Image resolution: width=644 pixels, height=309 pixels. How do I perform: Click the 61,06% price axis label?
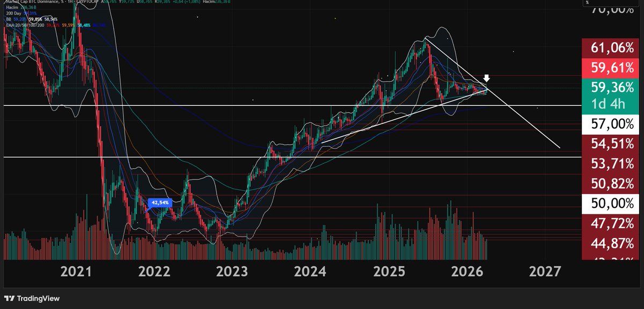coord(610,48)
